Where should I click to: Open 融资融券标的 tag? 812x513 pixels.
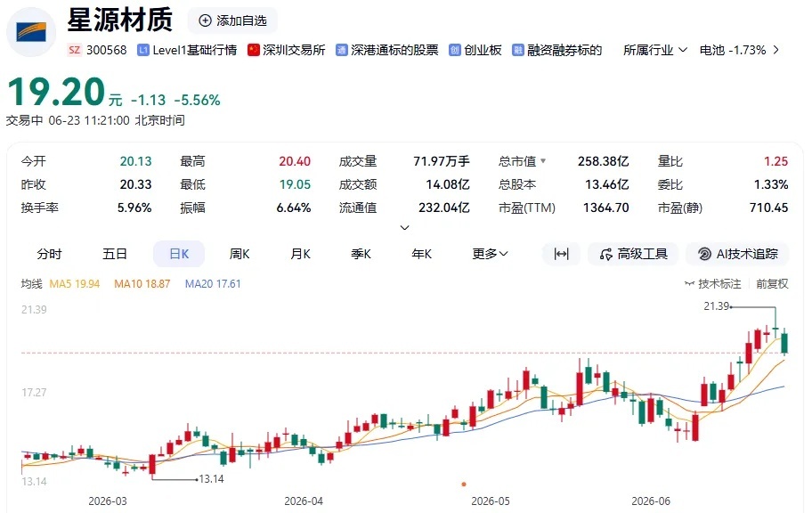click(x=564, y=50)
